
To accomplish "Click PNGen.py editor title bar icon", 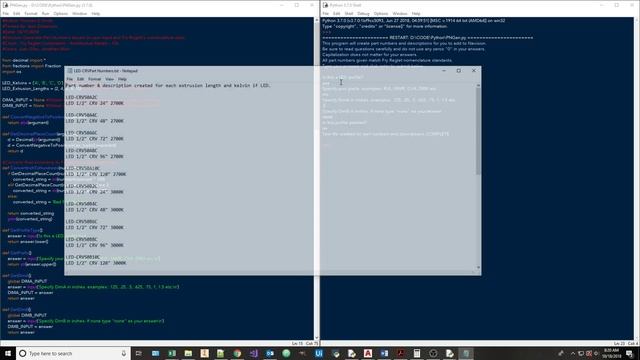I will pyautogui.click(x=5, y=5).
